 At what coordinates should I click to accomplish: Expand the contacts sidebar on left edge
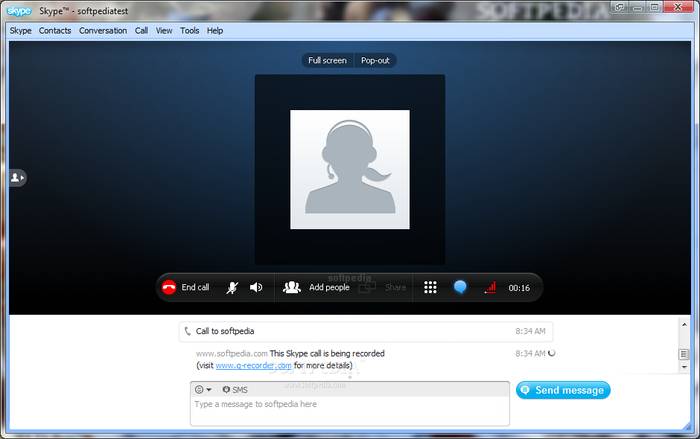17,177
